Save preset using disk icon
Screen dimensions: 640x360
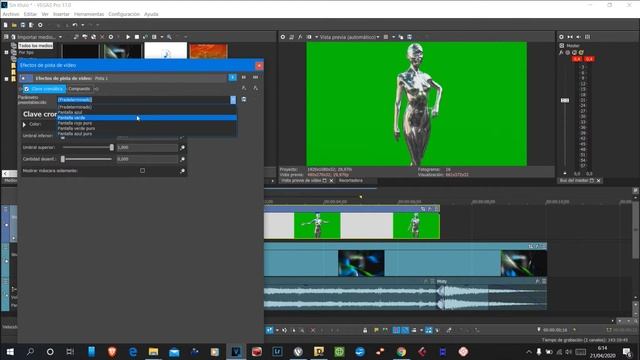[x=244, y=99]
